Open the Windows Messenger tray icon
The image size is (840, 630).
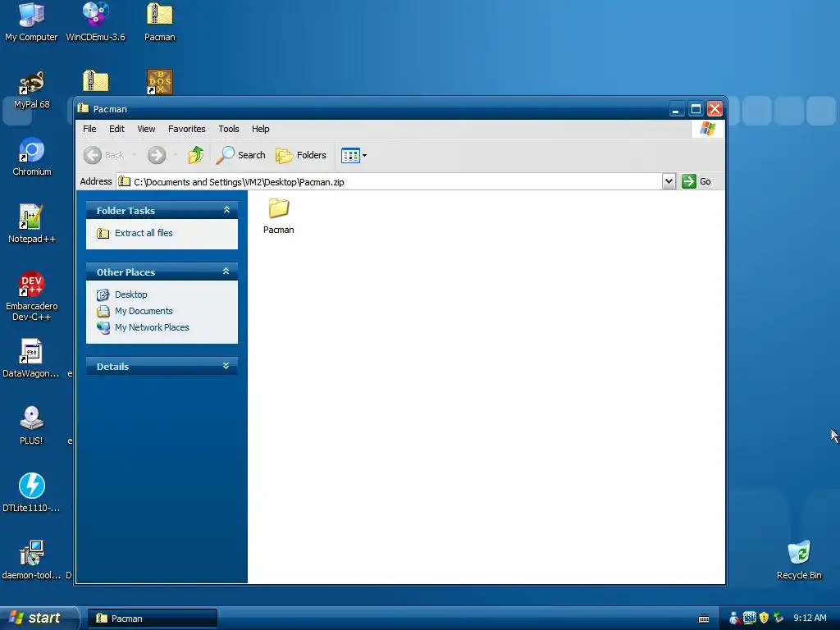tap(734, 618)
